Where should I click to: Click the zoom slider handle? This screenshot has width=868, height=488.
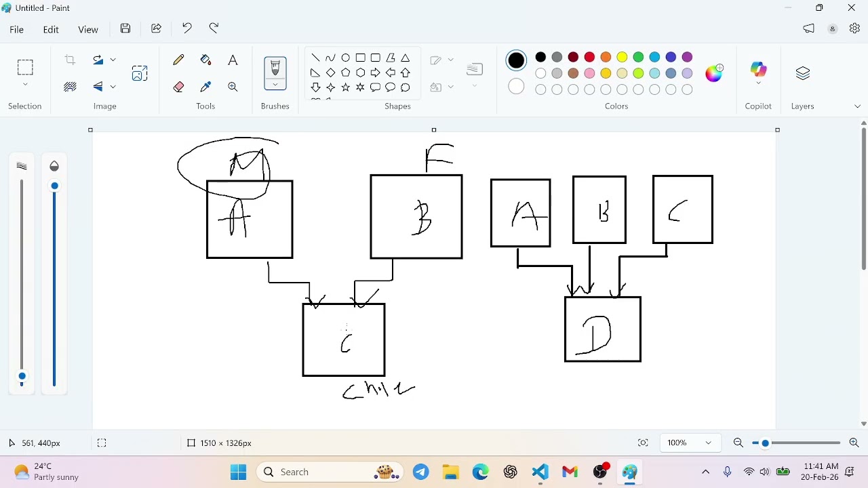coord(766,443)
